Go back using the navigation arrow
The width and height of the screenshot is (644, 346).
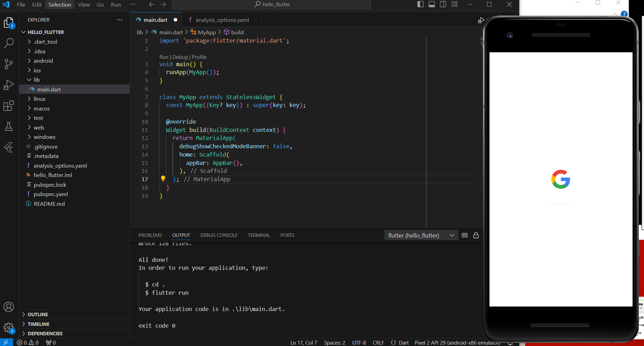(151, 5)
